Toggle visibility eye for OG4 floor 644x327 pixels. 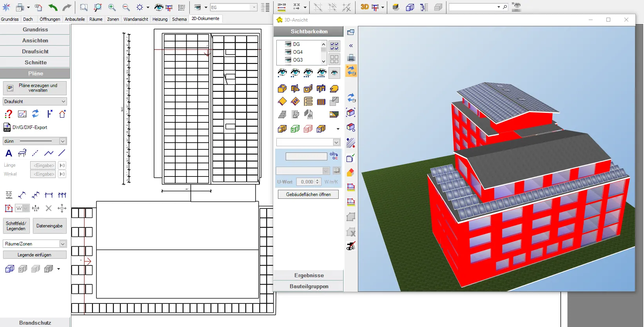(x=288, y=52)
